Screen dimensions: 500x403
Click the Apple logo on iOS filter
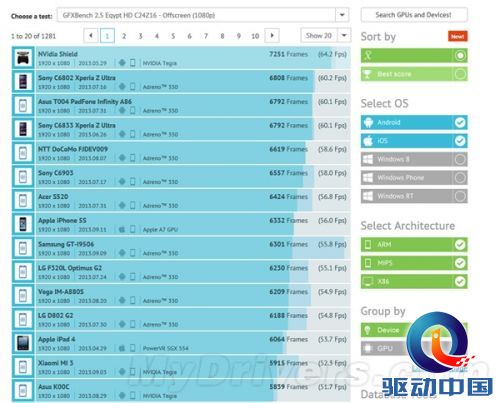coord(368,141)
